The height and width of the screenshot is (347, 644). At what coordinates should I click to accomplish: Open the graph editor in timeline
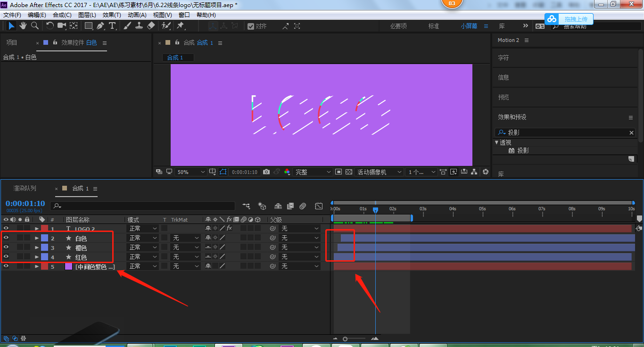tap(319, 206)
